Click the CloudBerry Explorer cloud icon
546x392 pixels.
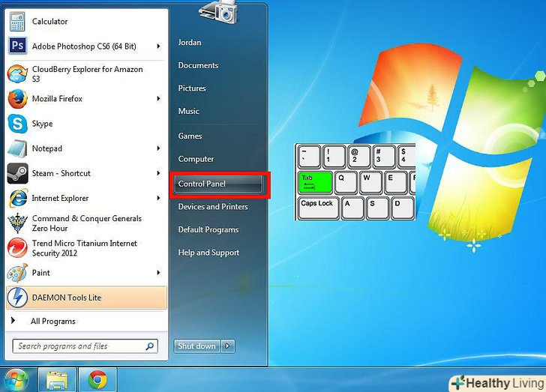click(17, 73)
